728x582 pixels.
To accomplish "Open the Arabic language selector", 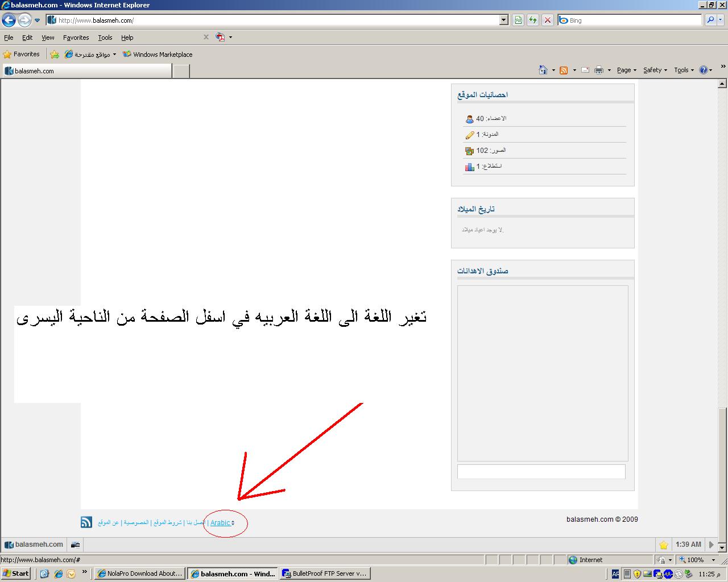I will pos(222,523).
